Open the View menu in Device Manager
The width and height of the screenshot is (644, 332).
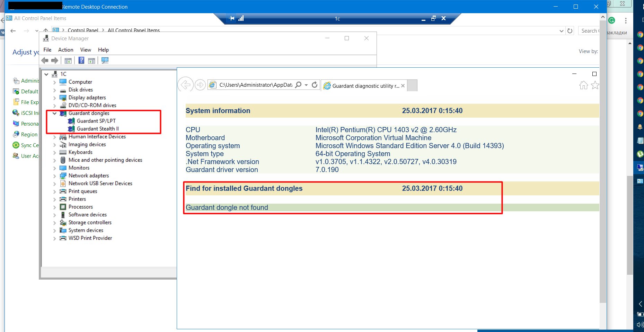(86, 50)
